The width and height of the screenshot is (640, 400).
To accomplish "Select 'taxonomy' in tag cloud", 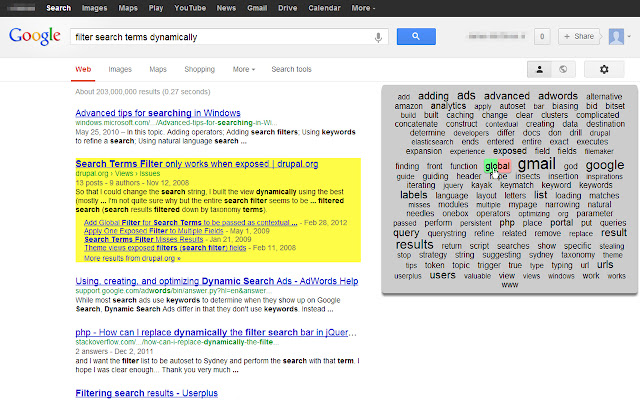I will click(x=578, y=255).
